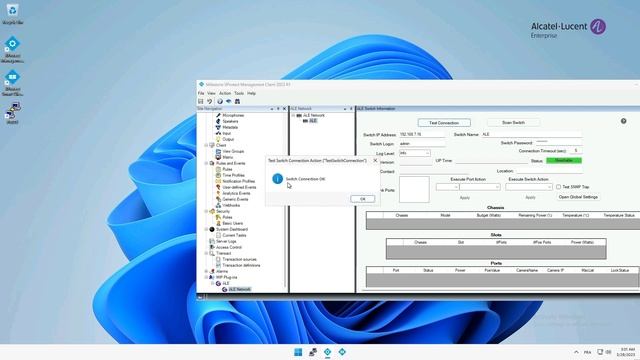The height and width of the screenshot is (360, 640).
Task: Select Metadata in Site Navigation
Action: pyautogui.click(x=230, y=127)
